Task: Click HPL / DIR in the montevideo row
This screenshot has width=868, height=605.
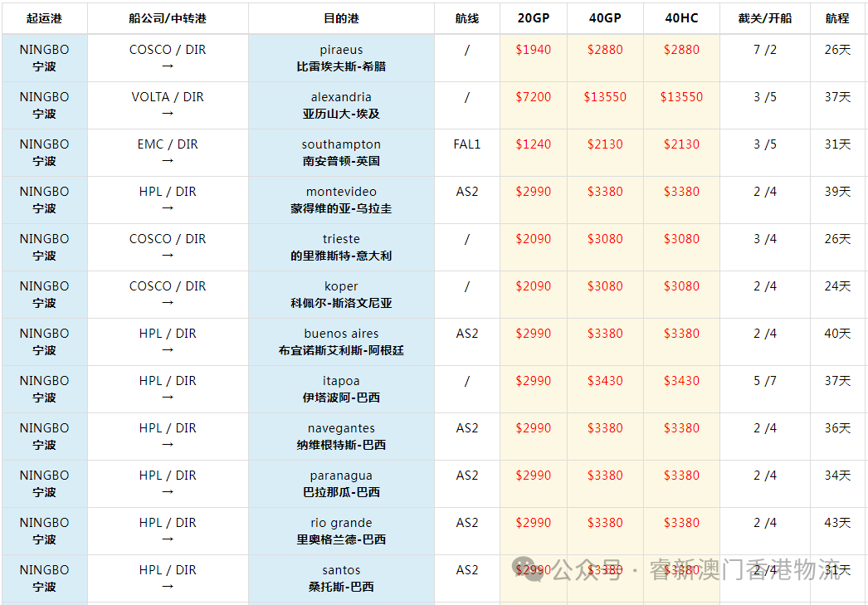Action: (168, 192)
